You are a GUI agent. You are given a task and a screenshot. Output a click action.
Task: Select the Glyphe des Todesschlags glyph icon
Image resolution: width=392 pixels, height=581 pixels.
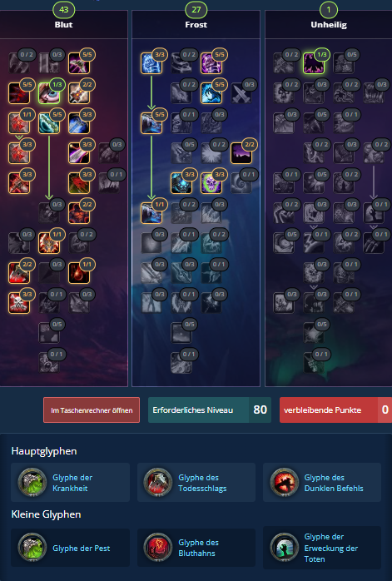[x=158, y=483]
